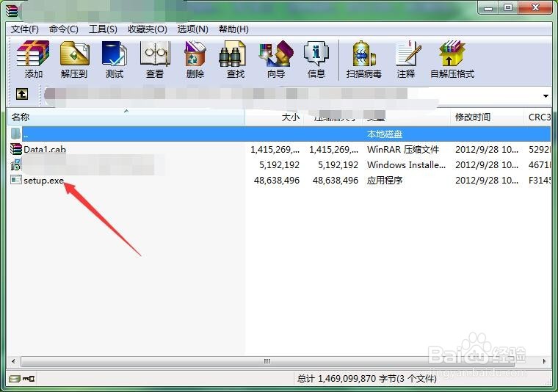
Task: Open the Tools (工具) menu
Action: pos(103,29)
